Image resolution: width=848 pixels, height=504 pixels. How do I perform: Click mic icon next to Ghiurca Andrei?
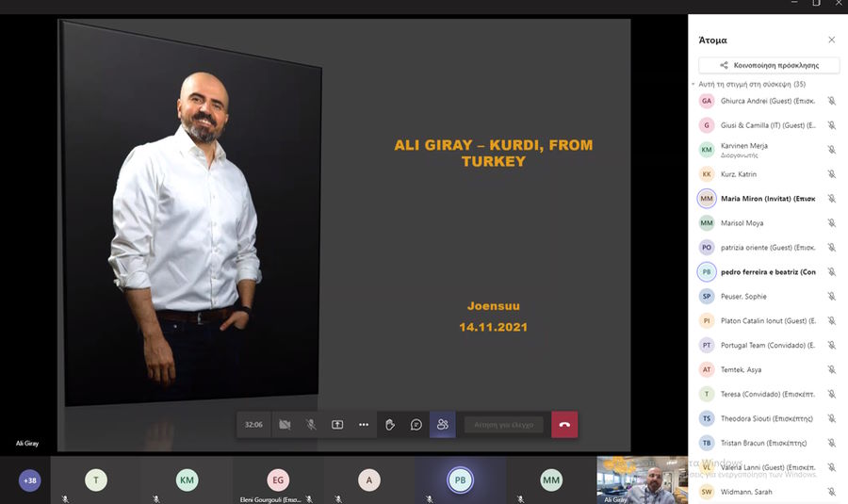[831, 101]
